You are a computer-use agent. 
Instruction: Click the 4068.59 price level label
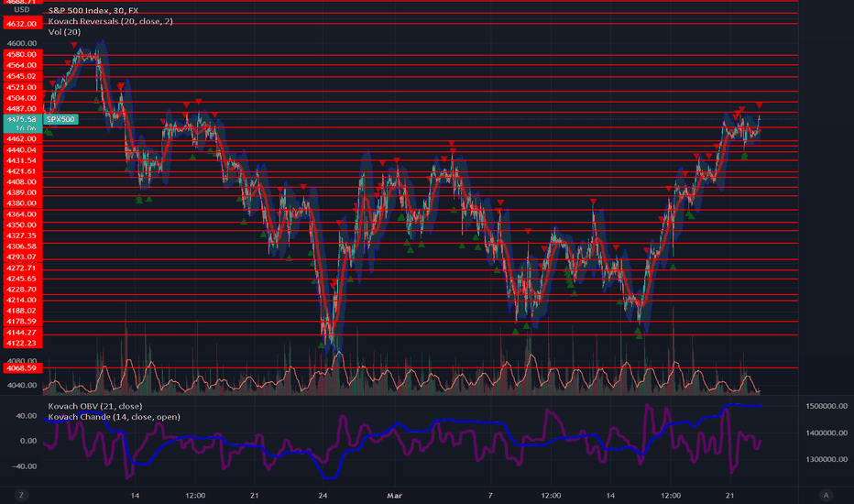[x=22, y=367]
